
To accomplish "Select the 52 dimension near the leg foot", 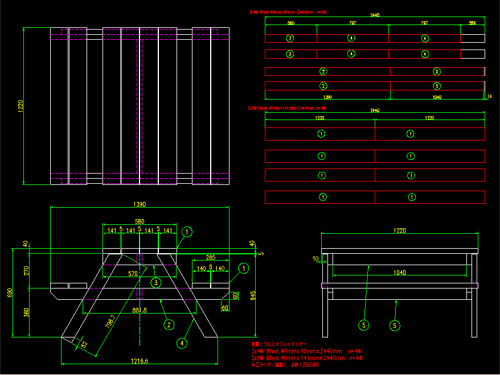I will coord(84,344).
